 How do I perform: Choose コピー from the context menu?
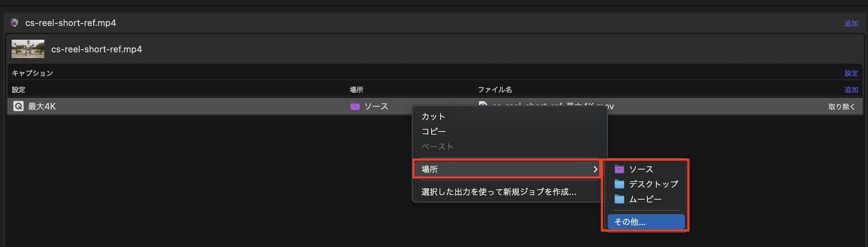click(x=433, y=131)
